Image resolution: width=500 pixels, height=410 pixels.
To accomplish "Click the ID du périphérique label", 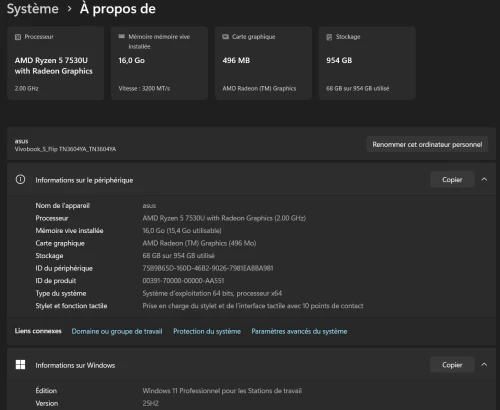I will click(64, 268).
